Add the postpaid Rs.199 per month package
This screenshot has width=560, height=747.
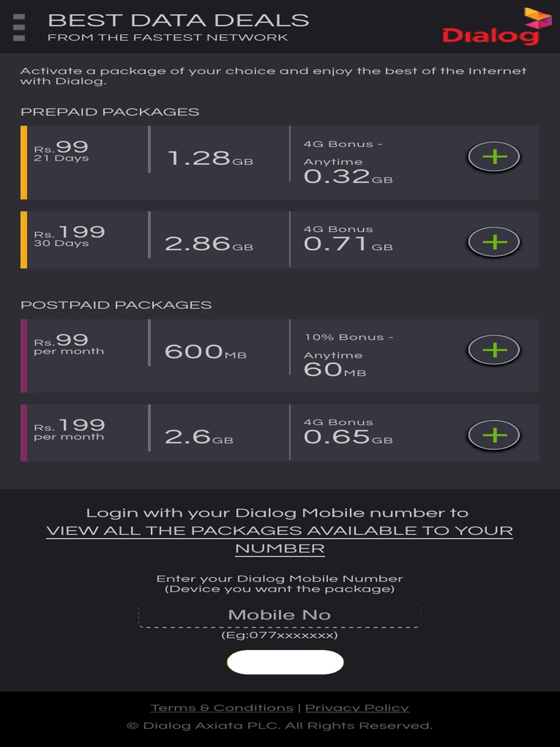tap(494, 436)
